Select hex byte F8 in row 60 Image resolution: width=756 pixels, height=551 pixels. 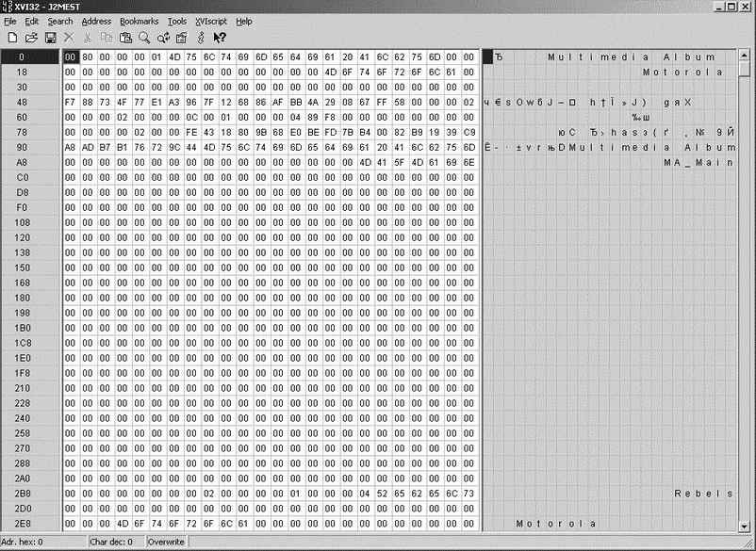coord(330,117)
